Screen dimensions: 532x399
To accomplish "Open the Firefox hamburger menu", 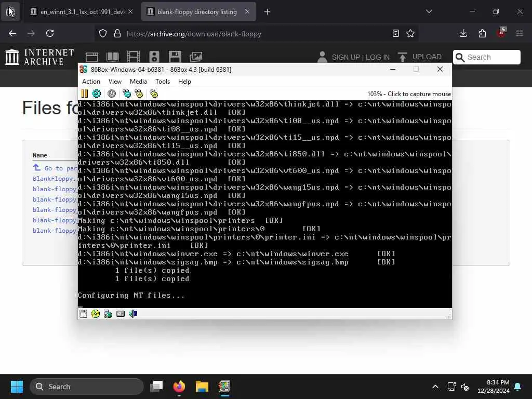I will [x=520, y=33].
